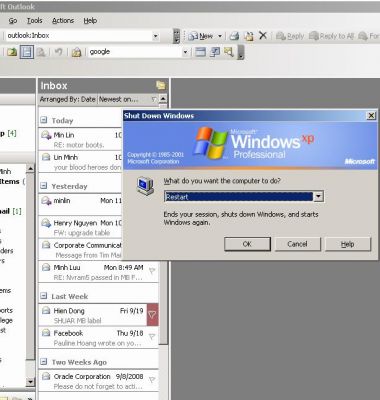Close the Shut Down Windows dialog
This screenshot has height=400, width=380.
tap(371, 116)
